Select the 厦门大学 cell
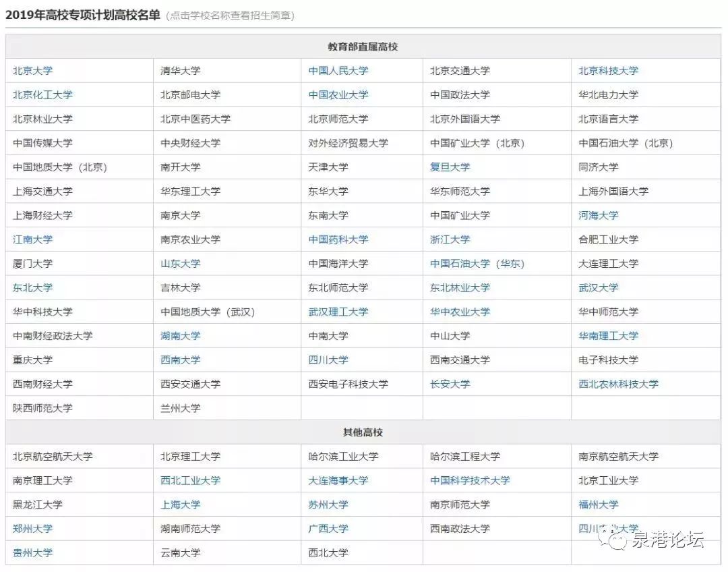The image size is (728, 572). point(80,264)
